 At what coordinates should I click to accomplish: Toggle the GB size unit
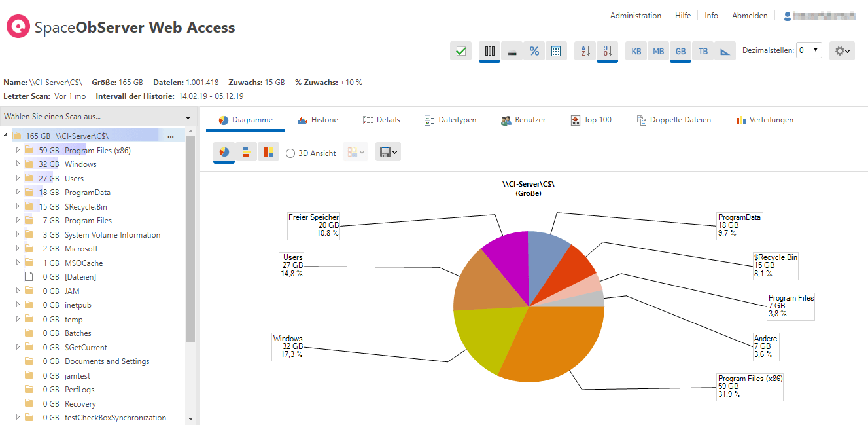pos(680,51)
